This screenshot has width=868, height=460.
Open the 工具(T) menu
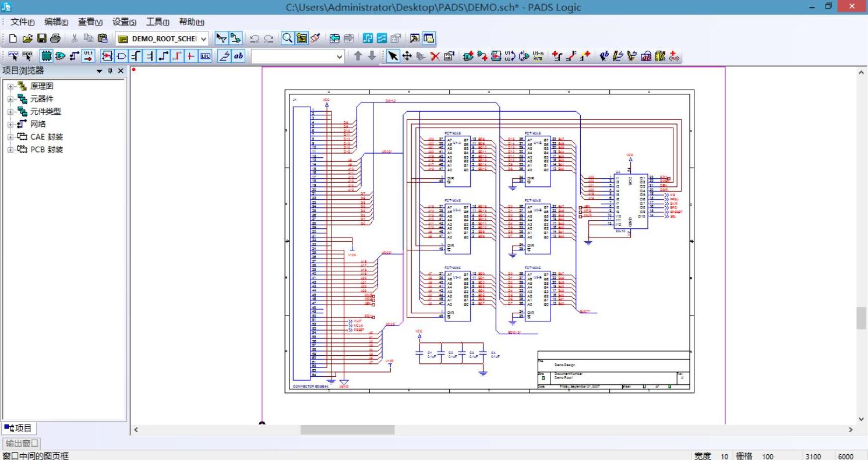pos(157,22)
